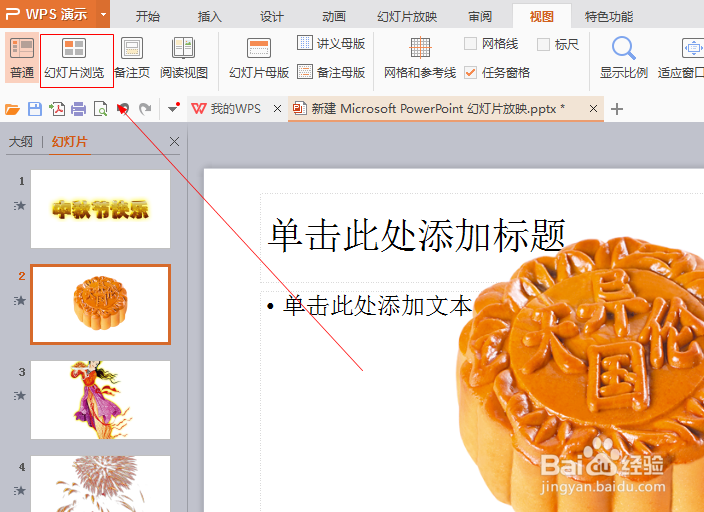Click the WPS logo on 我的WPS tab

click(198, 108)
